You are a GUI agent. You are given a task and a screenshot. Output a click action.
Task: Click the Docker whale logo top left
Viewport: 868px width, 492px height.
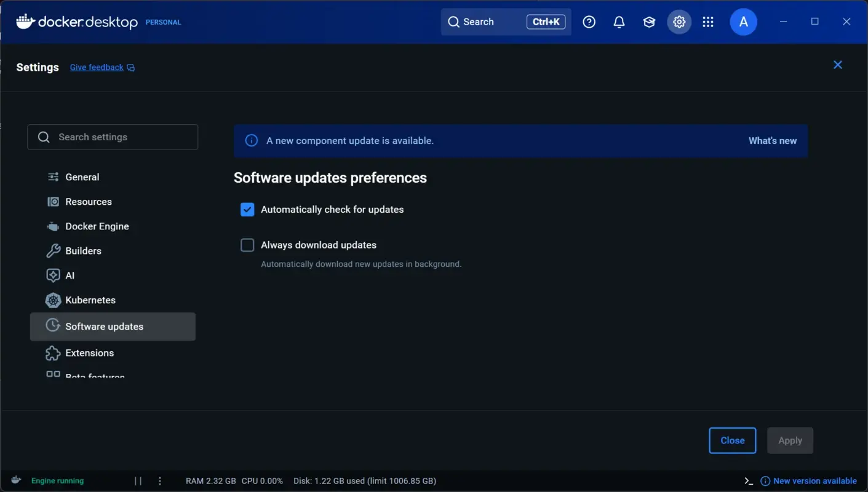tap(23, 21)
